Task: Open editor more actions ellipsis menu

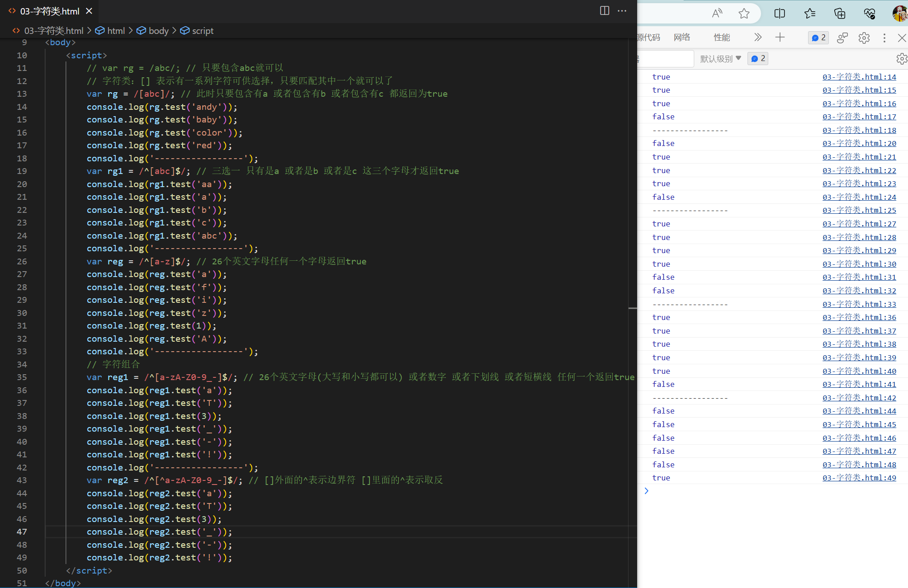Action: point(622,11)
